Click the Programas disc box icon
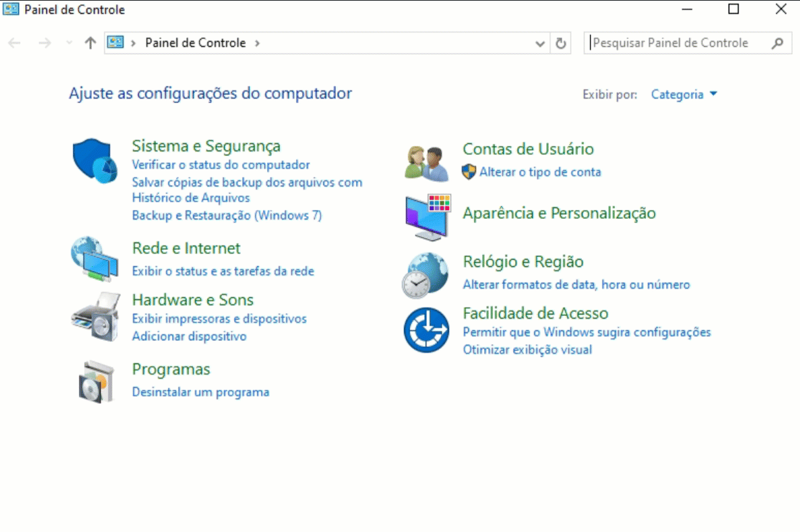Viewport: 800px width, 532px height. click(x=98, y=382)
